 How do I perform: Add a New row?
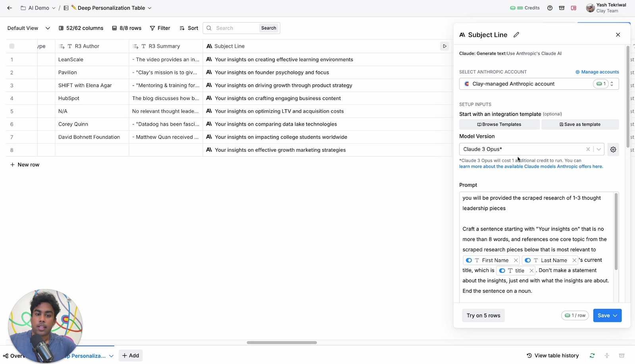pyautogui.click(x=25, y=165)
